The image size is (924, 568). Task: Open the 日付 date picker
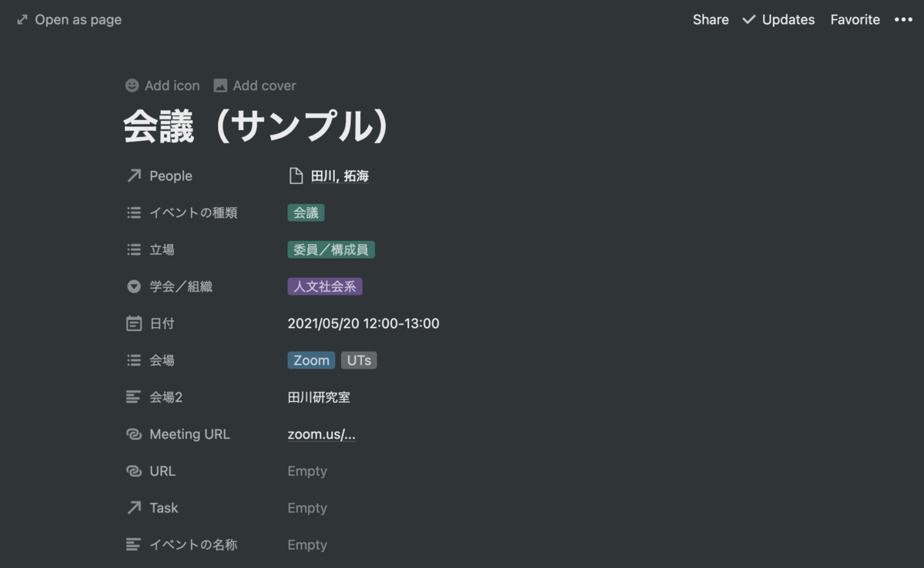pos(363,323)
